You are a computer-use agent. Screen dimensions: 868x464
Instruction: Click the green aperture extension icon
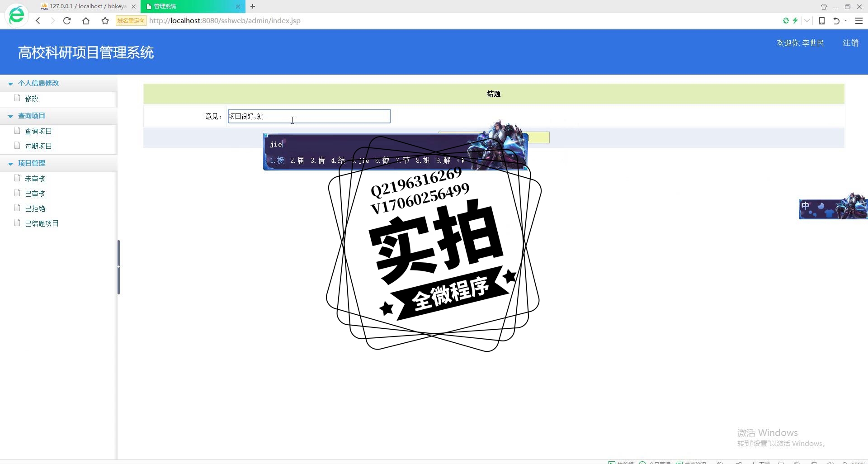pyautogui.click(x=786, y=21)
